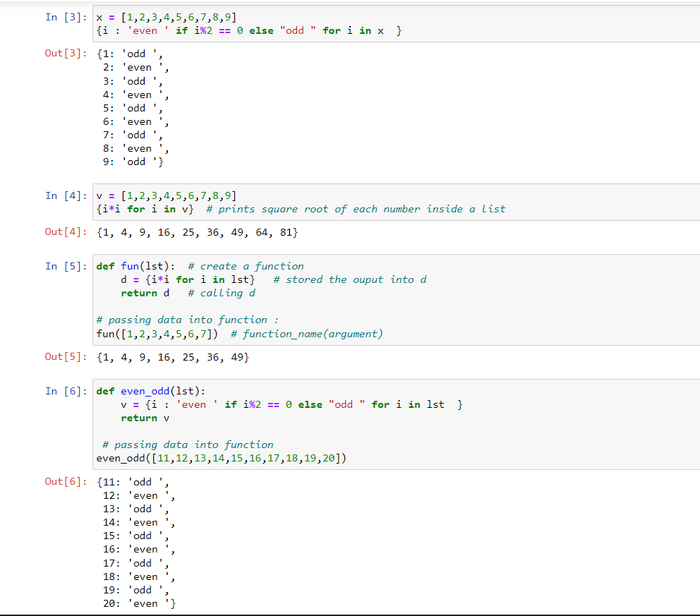Click output row "1: 'odd '"
Viewport: 700px width, 616px height.
[x=130, y=54]
